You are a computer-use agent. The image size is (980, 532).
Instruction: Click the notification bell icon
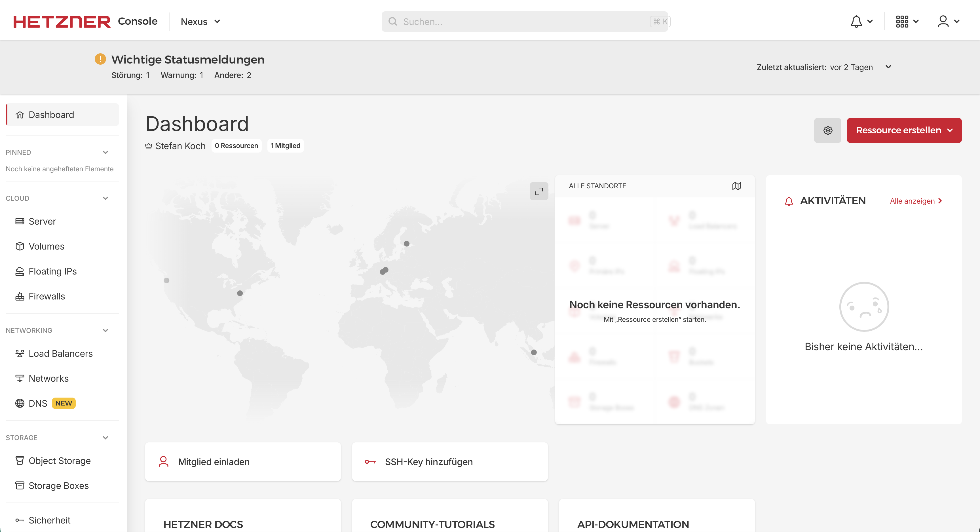pos(856,22)
